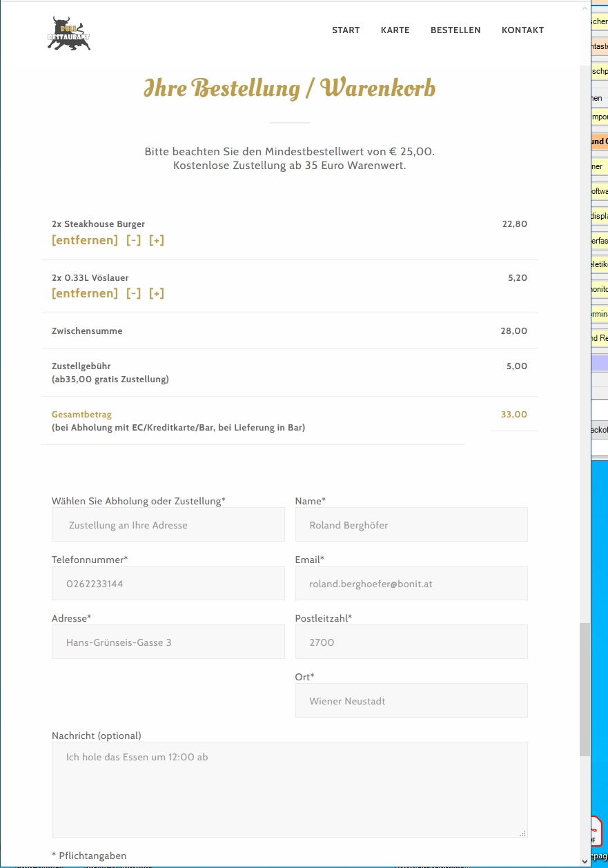Click the Pflichtangaben note
The width and height of the screenshot is (608, 868).
click(89, 856)
